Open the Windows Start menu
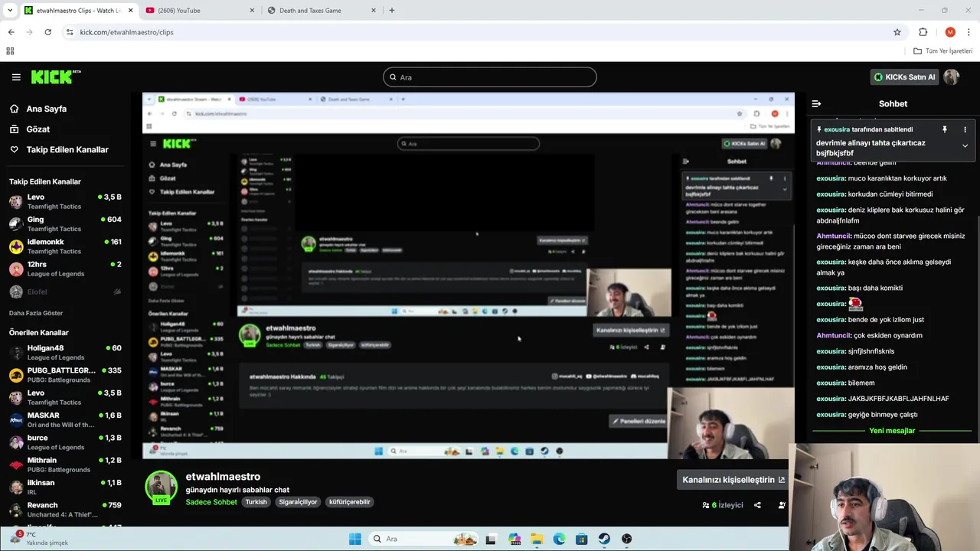Image resolution: width=980 pixels, height=551 pixels. tap(354, 539)
